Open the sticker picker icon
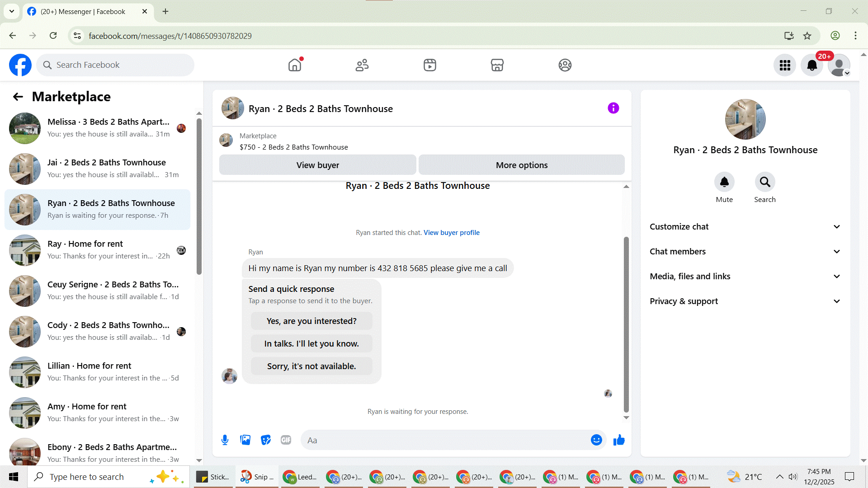Viewport: 868px width, 488px height. pyautogui.click(x=266, y=440)
